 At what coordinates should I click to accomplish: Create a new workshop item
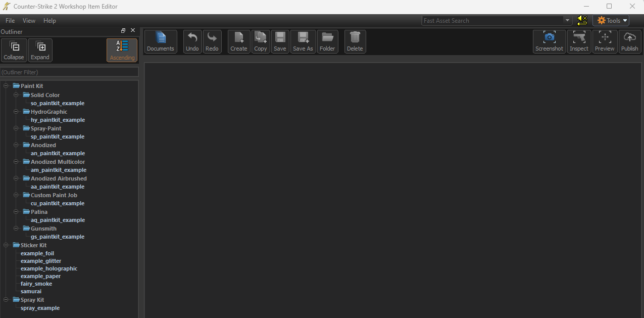click(239, 41)
